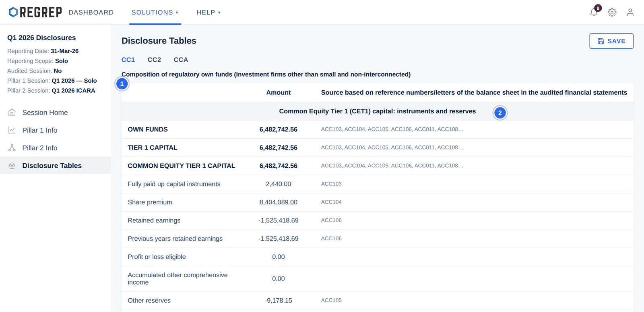Select the TIER 1 CAPITAL row label

click(152, 148)
